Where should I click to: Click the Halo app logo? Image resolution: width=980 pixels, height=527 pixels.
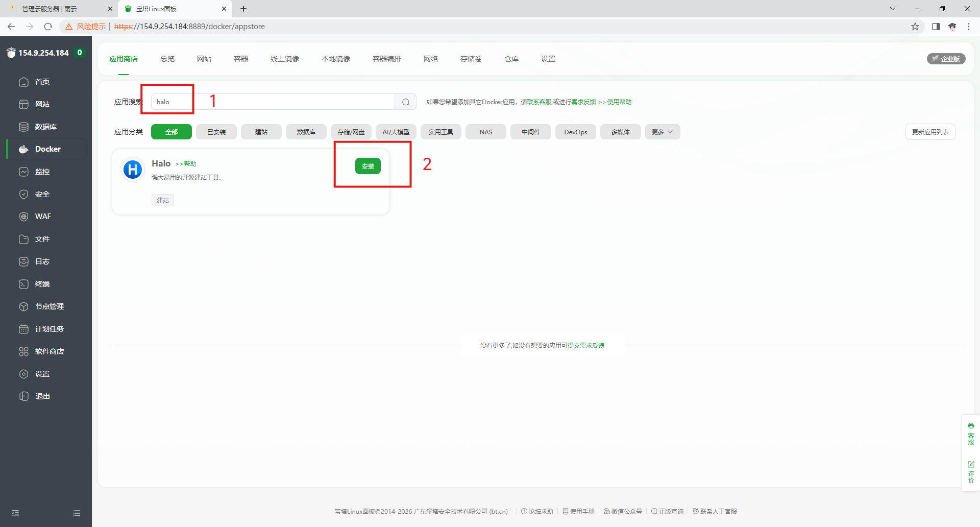click(133, 169)
